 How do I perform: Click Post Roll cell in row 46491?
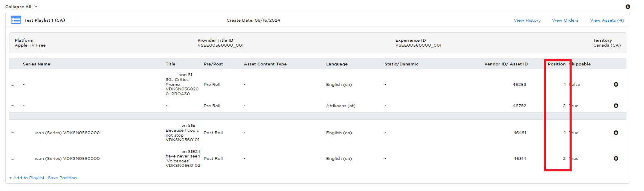point(213,133)
